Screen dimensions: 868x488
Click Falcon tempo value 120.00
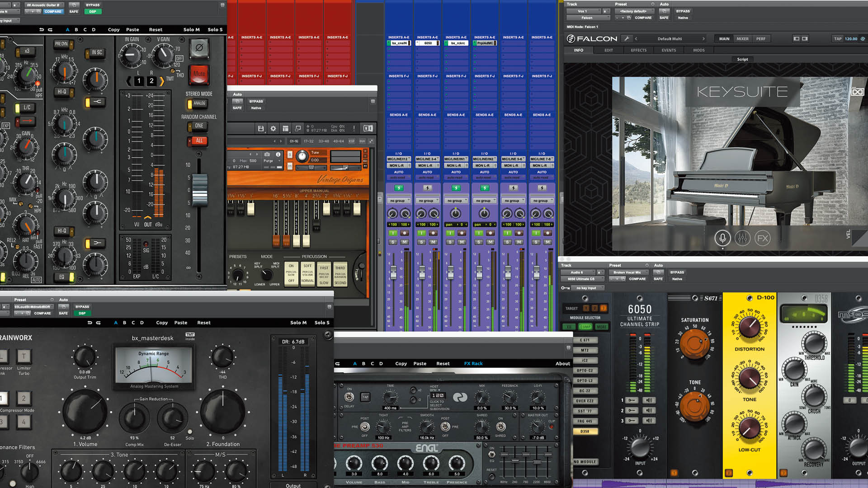click(851, 39)
